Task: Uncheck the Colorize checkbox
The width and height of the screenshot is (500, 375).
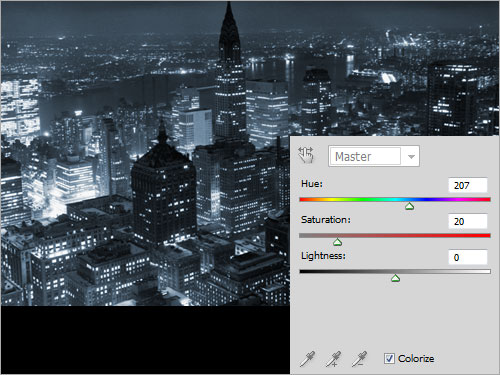Action: click(389, 359)
